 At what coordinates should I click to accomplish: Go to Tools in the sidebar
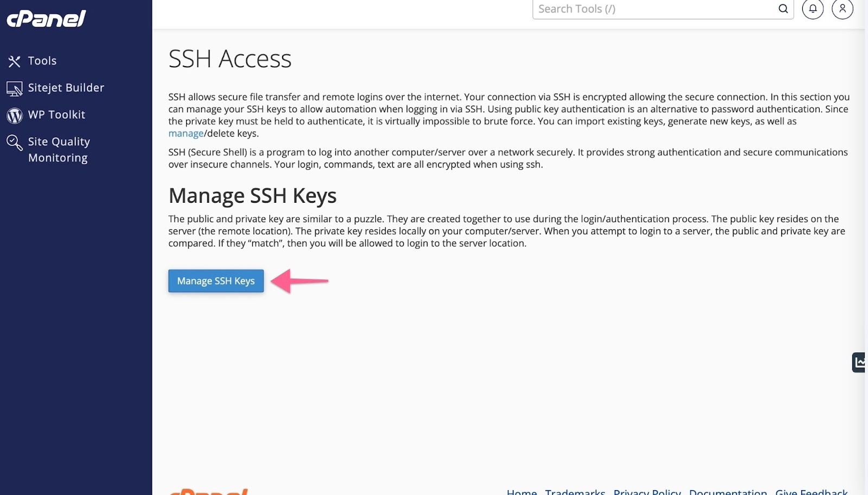tap(42, 61)
